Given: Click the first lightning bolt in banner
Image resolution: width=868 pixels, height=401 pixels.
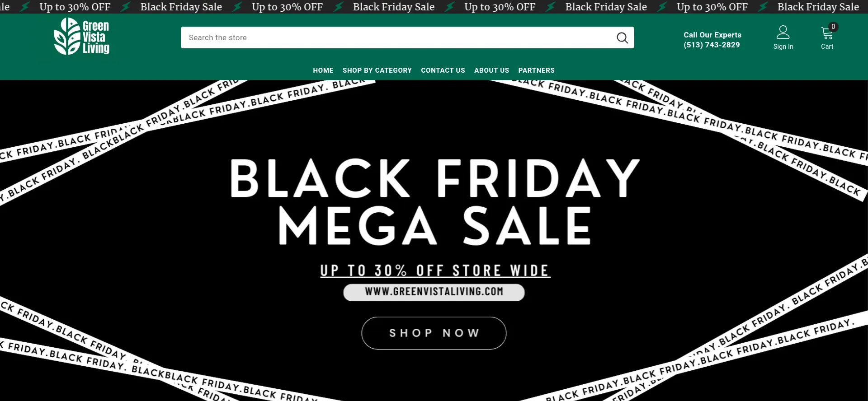Looking at the screenshot, I should pyautogui.click(x=25, y=7).
